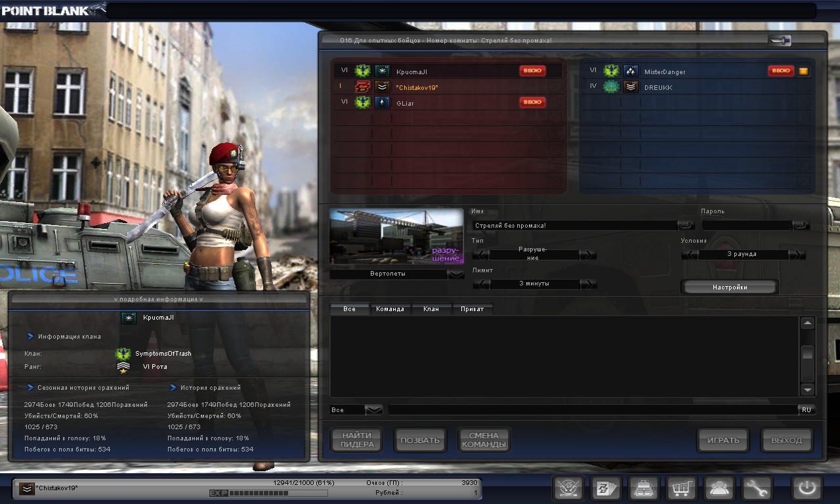
Task: Click MisterDanger's rank badge icon
Action: pyautogui.click(x=631, y=71)
